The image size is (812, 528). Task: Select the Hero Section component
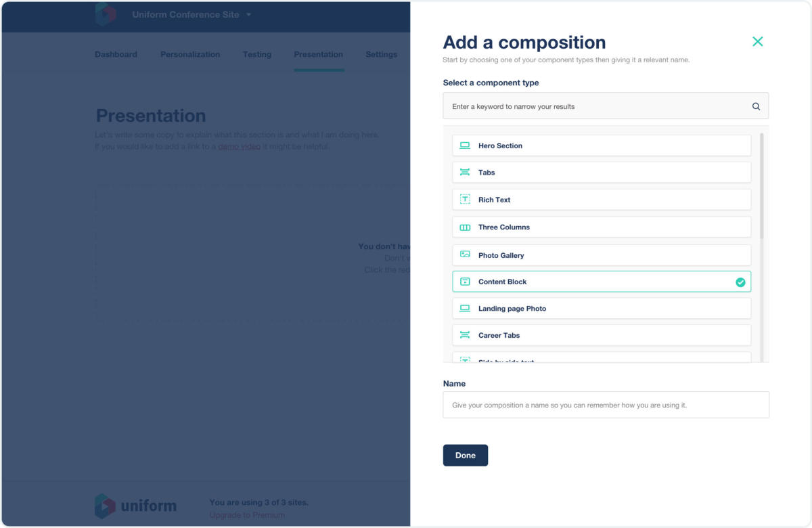point(602,146)
